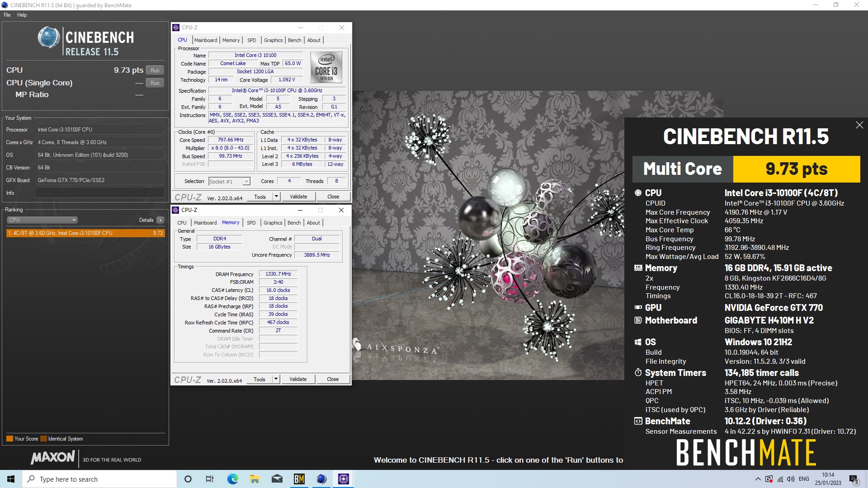Click CPU-Z icon in lower window title

[x=176, y=210]
